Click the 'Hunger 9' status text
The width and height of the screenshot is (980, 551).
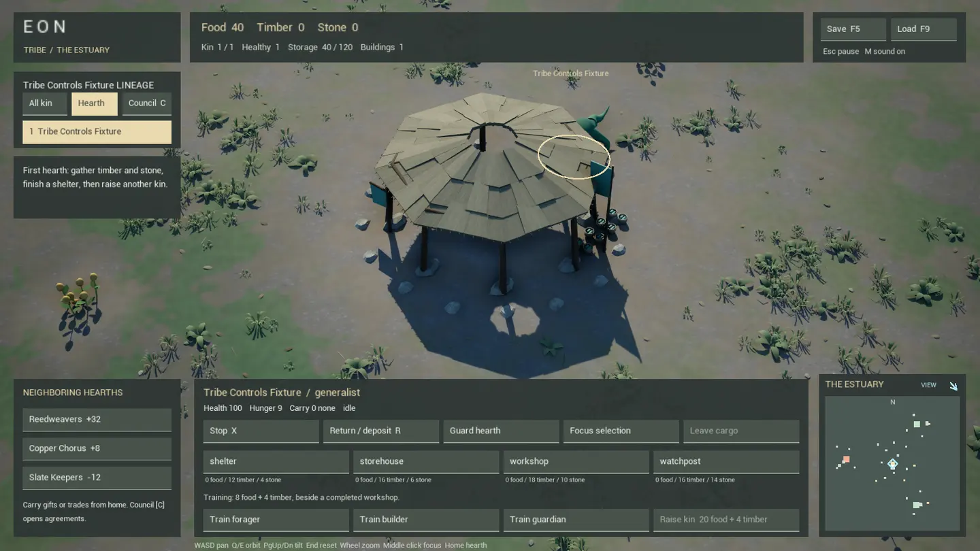pyautogui.click(x=265, y=408)
